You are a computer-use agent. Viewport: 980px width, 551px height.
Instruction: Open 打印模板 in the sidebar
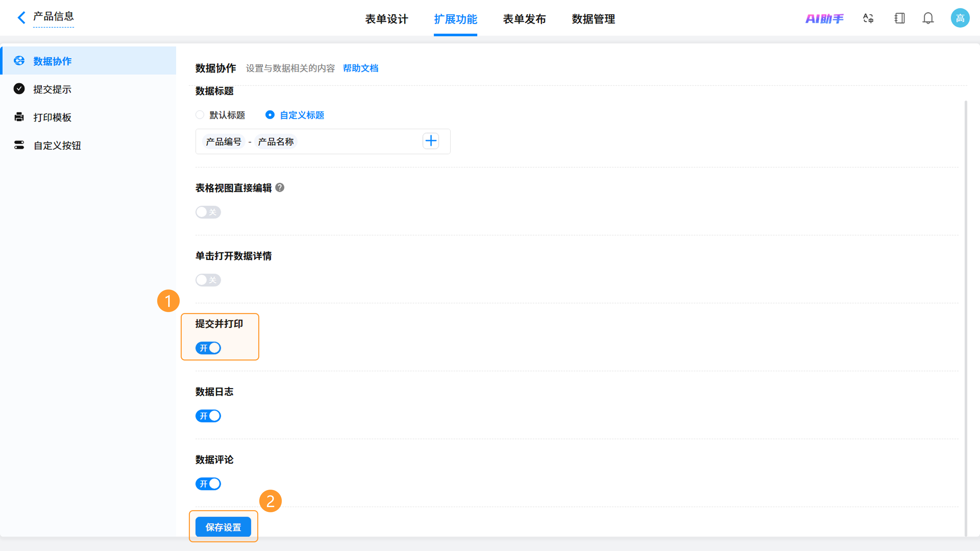(x=88, y=117)
